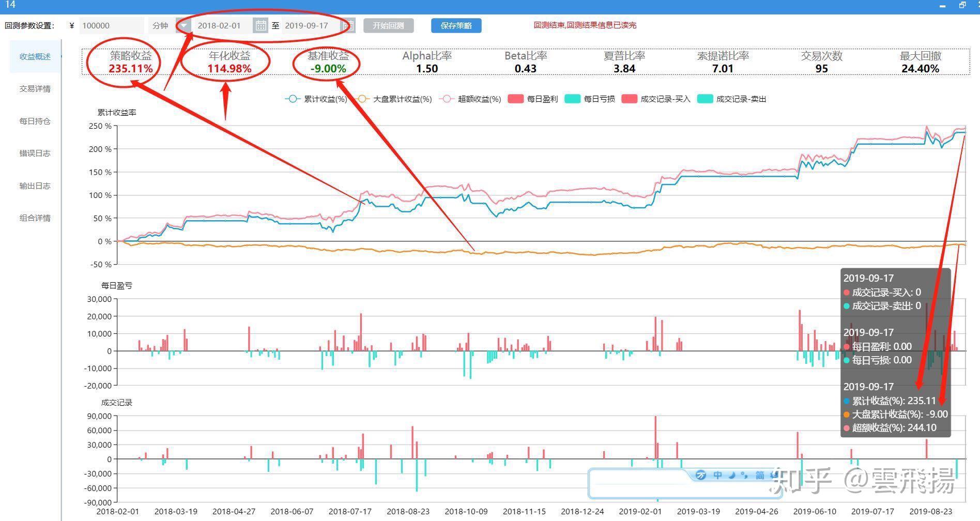Switch IME simplified 简 character mode
980x521 pixels.
759,475
